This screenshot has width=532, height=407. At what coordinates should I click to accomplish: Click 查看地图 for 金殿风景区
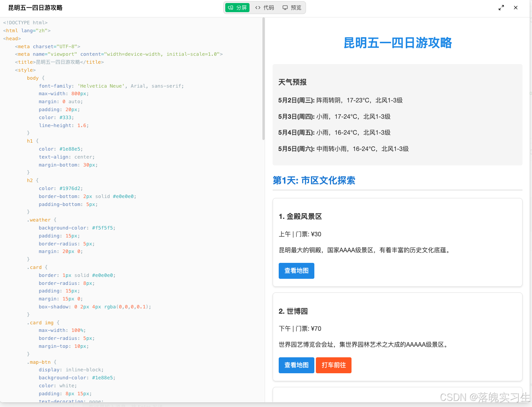point(296,270)
